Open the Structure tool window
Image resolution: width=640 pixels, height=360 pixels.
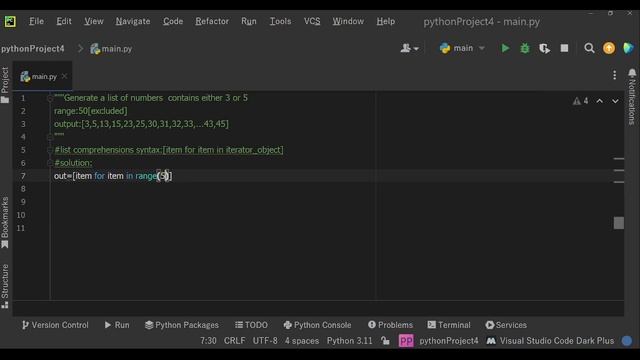coord(5,286)
